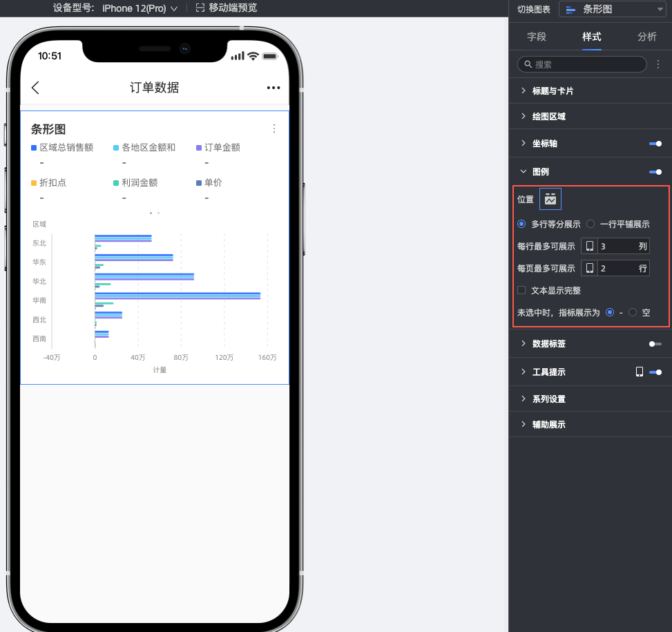Image resolution: width=672 pixels, height=632 pixels.
Task: Click the mobile icon for 每行最多可展示
Action: pos(590,247)
